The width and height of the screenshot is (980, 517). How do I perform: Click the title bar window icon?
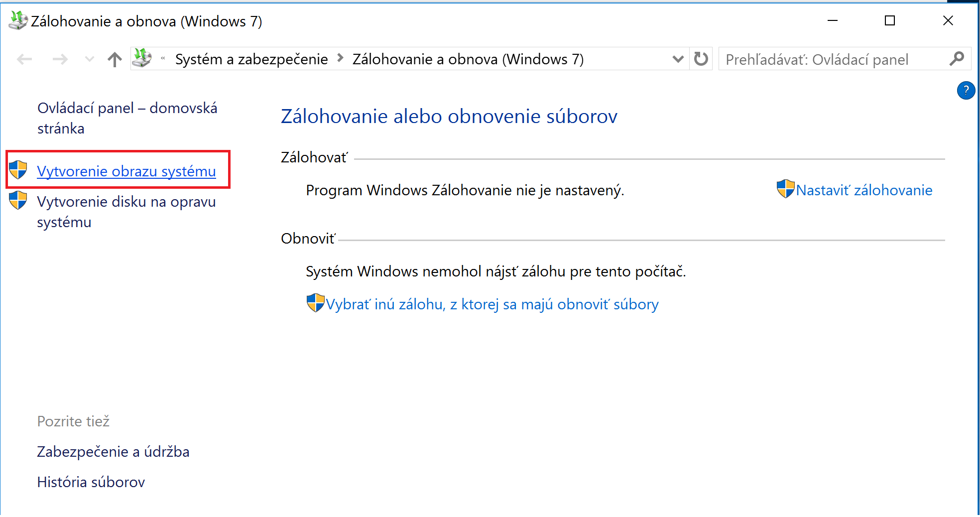click(18, 20)
